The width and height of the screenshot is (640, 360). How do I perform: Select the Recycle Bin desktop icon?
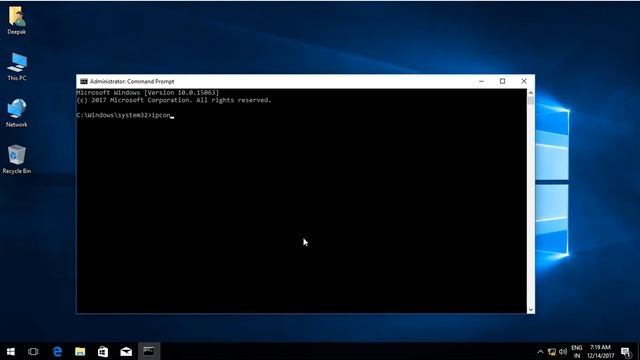click(17, 159)
